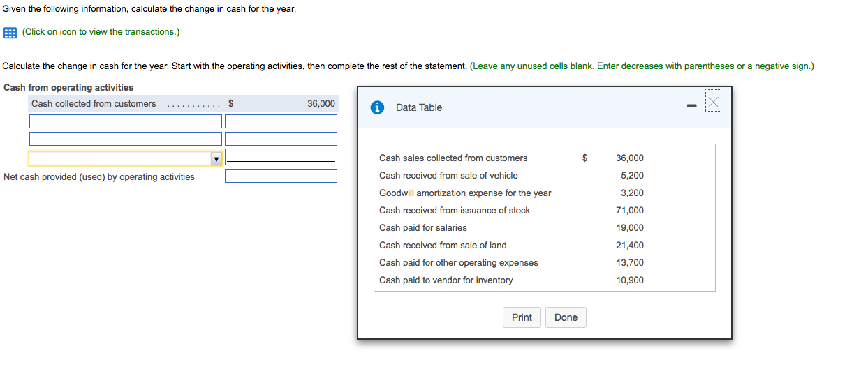Open the transactions table icon

coord(10,32)
